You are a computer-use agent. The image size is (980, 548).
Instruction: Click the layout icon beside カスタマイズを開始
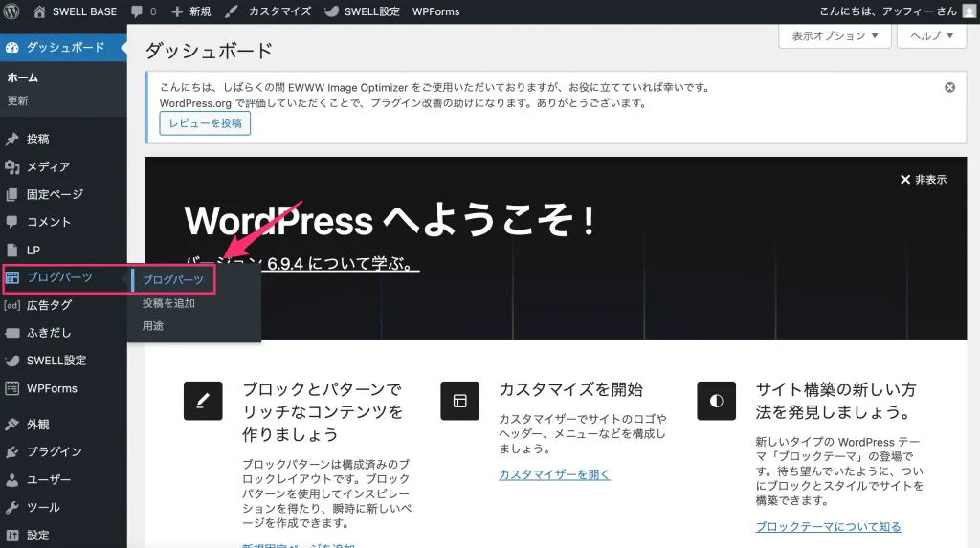(460, 401)
